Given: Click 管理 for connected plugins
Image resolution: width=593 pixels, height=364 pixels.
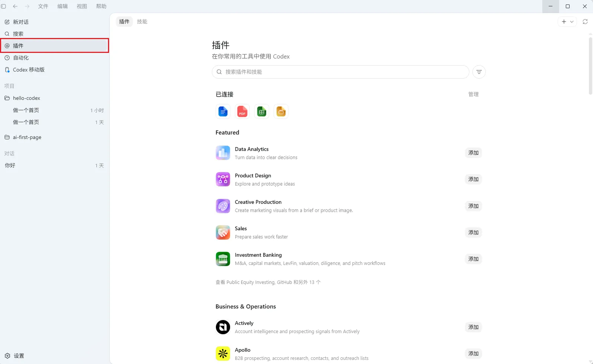Looking at the screenshot, I should pyautogui.click(x=474, y=95).
